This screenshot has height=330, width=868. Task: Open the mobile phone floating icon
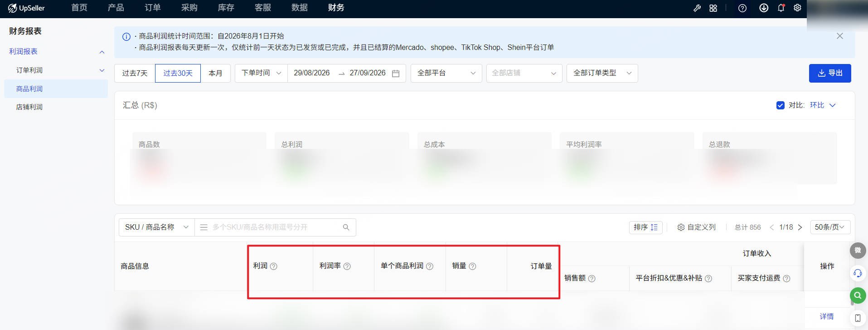click(x=858, y=318)
